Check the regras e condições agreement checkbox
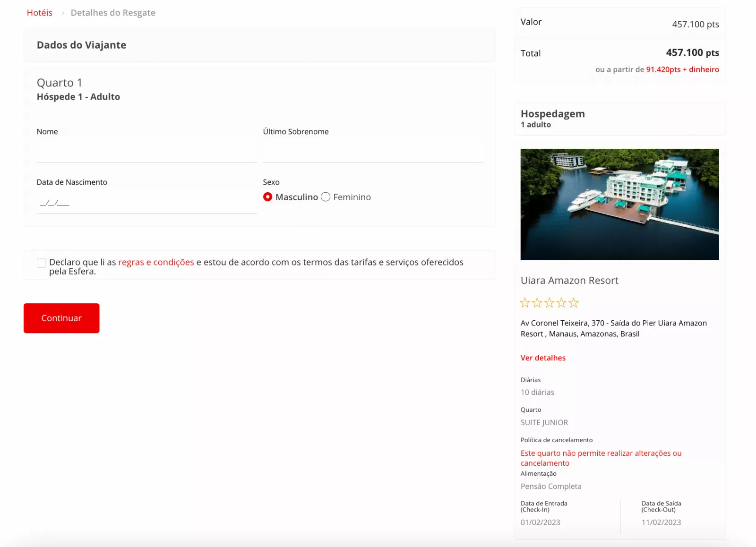756x547 pixels. (42, 263)
